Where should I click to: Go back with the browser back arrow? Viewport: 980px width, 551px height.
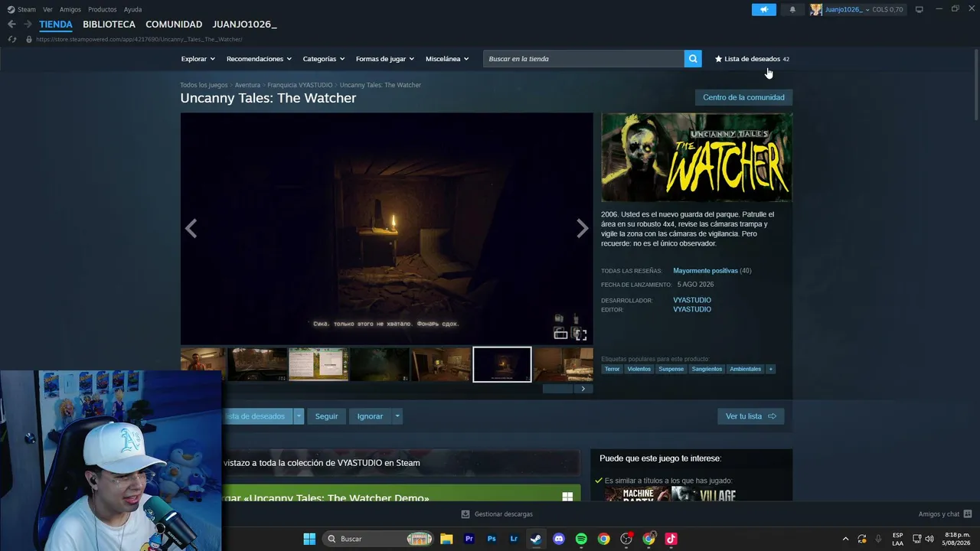pos(11,24)
